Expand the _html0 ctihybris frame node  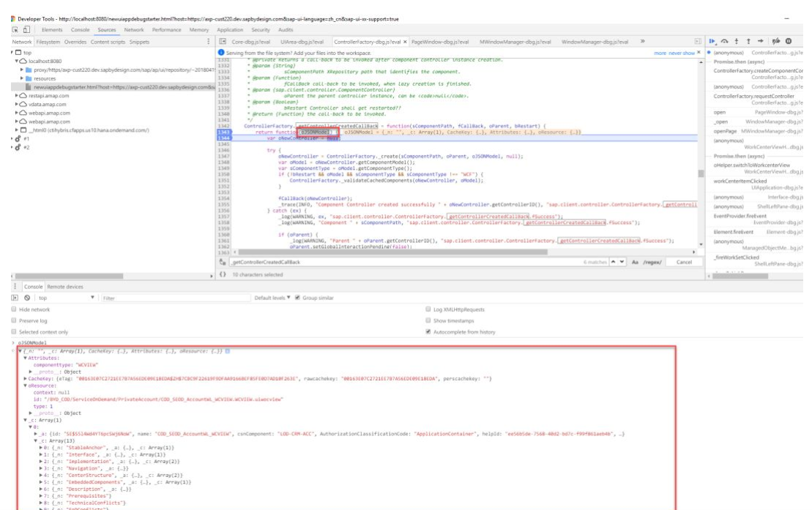point(17,130)
